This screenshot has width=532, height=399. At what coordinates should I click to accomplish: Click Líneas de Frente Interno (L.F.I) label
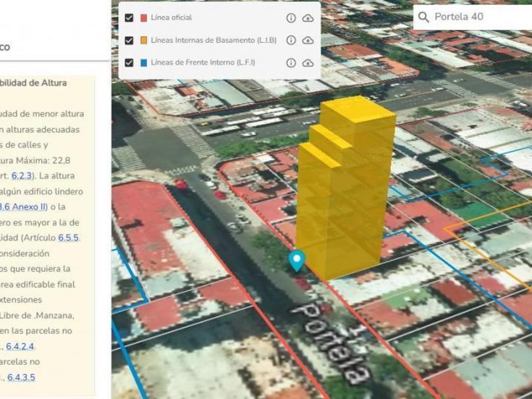203,63
